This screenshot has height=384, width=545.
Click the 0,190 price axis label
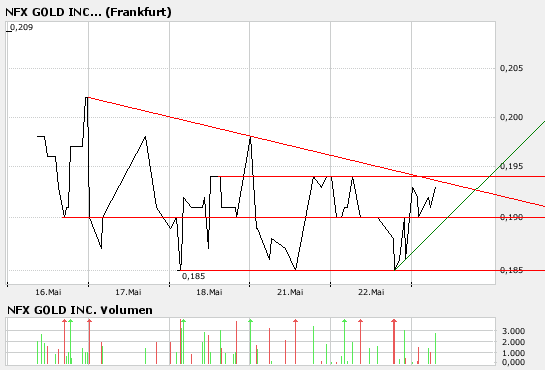(x=511, y=217)
